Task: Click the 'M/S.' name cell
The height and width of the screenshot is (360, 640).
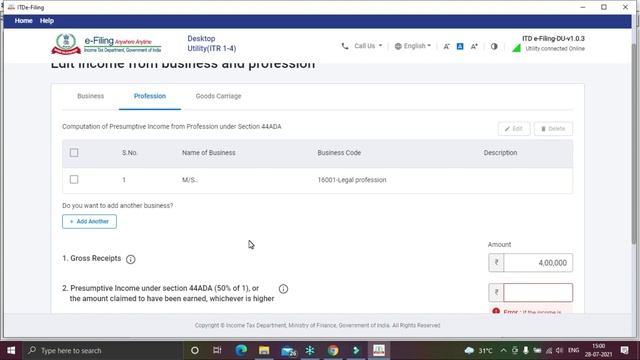Action: coord(189,180)
